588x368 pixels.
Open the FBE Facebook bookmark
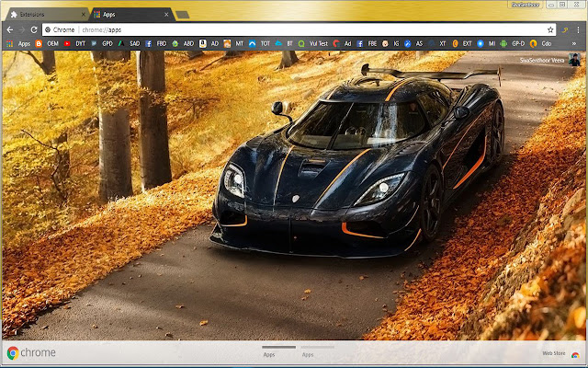[367, 43]
